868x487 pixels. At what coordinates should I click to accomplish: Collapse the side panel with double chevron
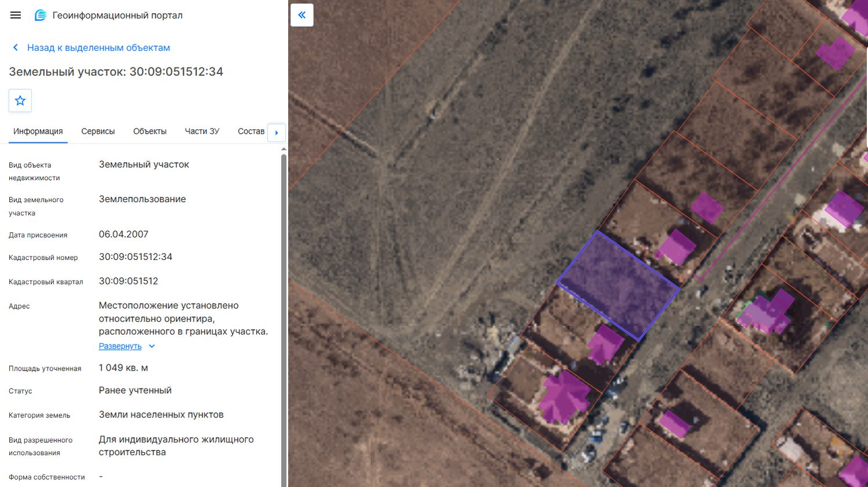pos(302,15)
